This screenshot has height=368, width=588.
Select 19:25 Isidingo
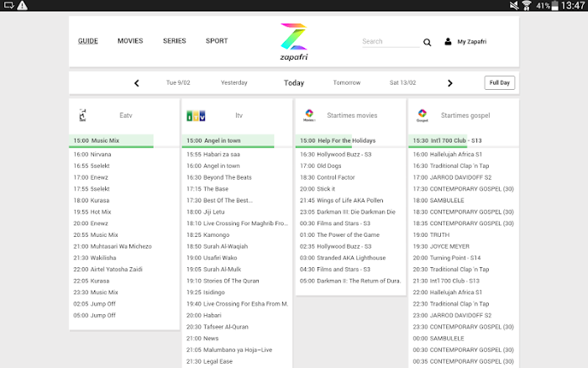pos(206,292)
